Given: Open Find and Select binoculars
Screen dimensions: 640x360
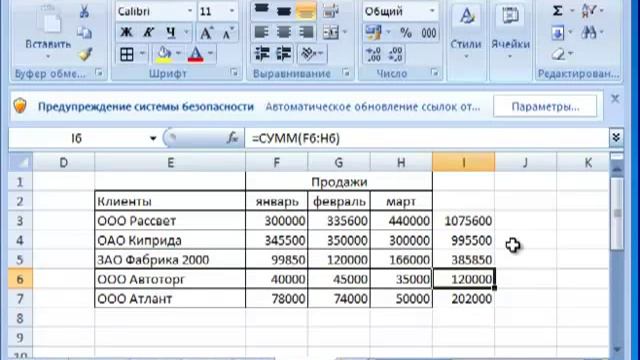Looking at the screenshot, I should (x=589, y=33).
